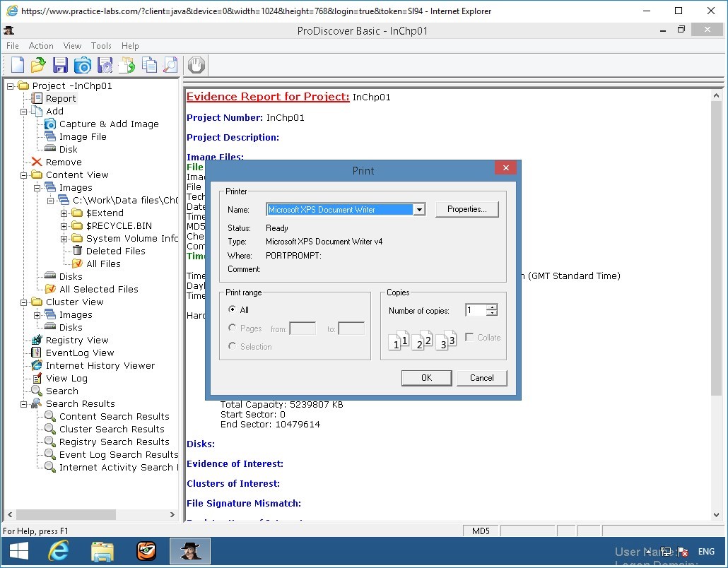The image size is (728, 568).
Task: Collapse the Project -InChp01 root node
Action: [10, 86]
